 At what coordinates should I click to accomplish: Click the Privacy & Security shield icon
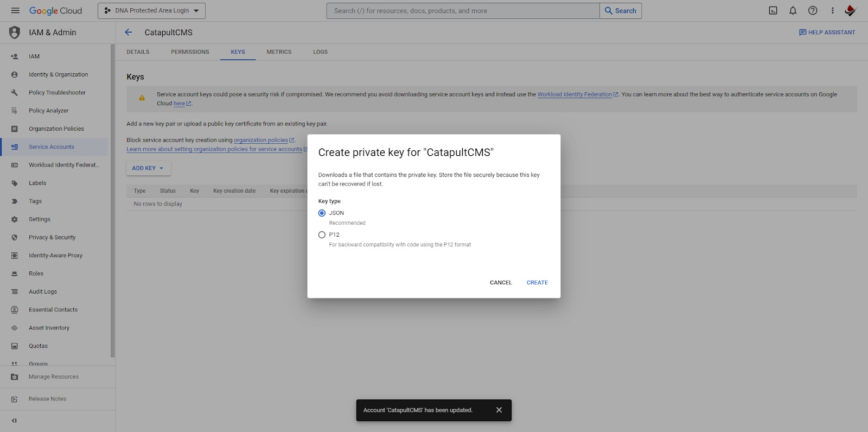15,237
